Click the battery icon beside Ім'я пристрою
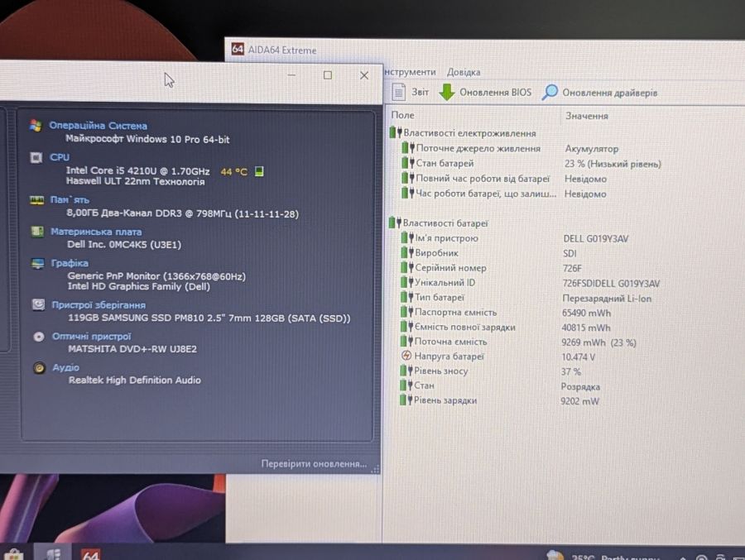745x560 pixels. [x=407, y=237]
